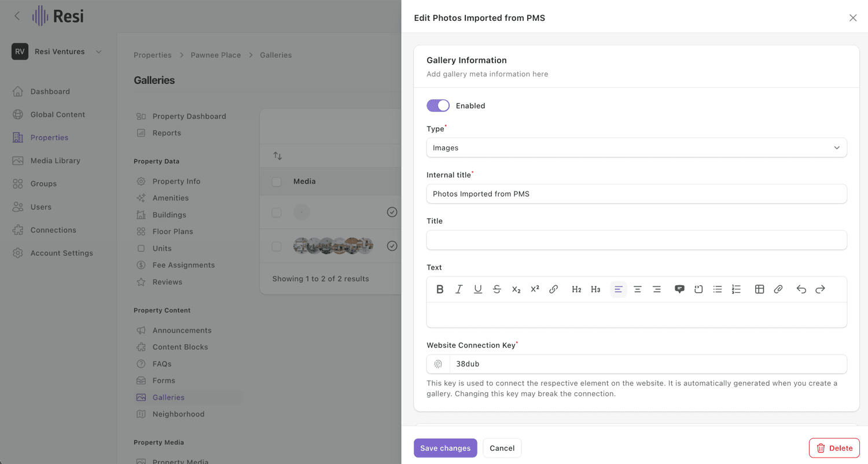
Task: Click the back arrow beside Resi logo
Action: [17, 16]
